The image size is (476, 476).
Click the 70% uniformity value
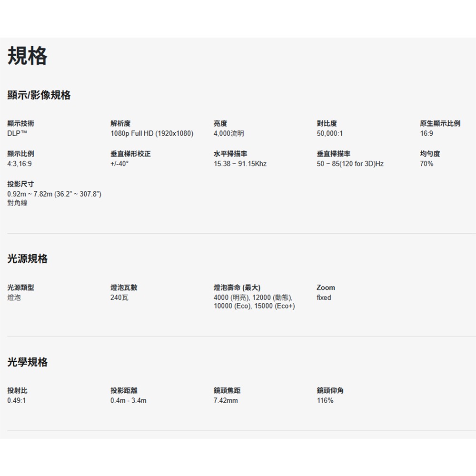click(426, 164)
